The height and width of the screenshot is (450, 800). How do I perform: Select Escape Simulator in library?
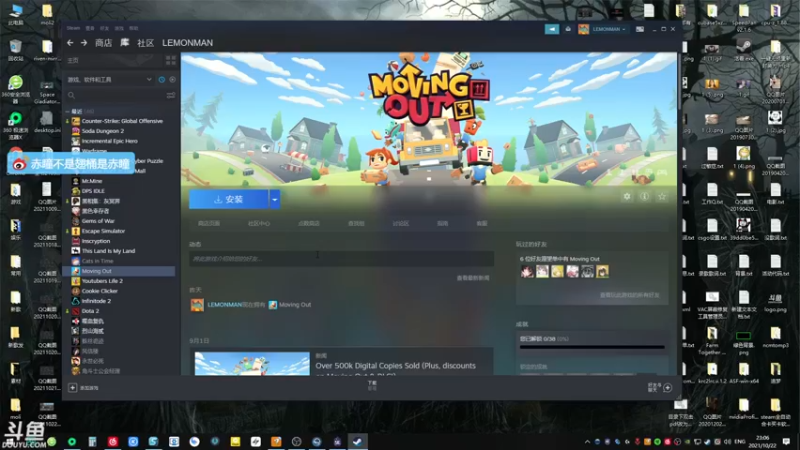tap(103, 231)
